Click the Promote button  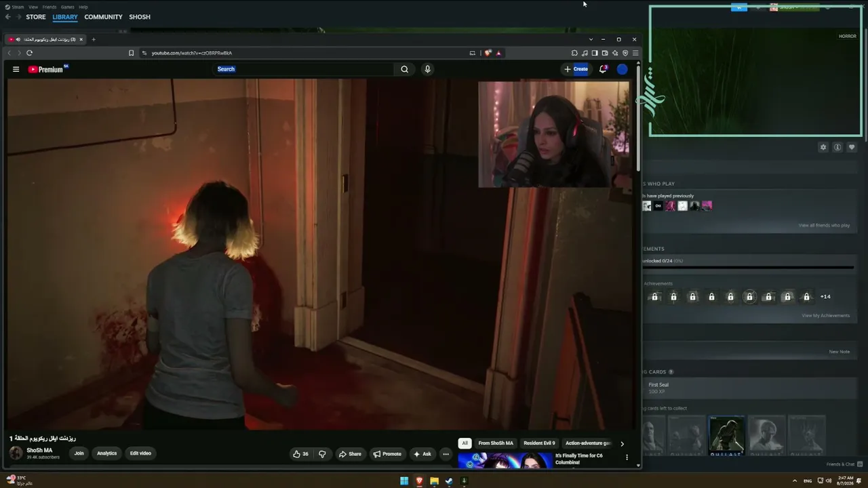pos(387,454)
